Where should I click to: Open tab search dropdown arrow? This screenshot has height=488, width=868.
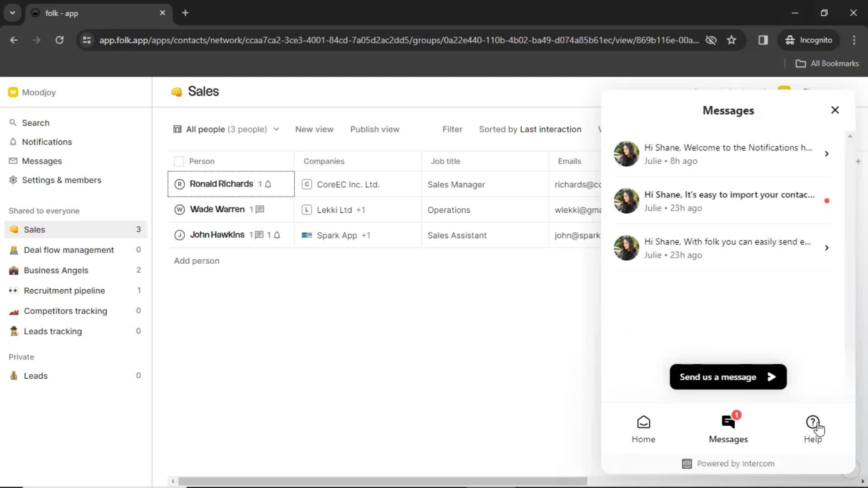point(13,13)
